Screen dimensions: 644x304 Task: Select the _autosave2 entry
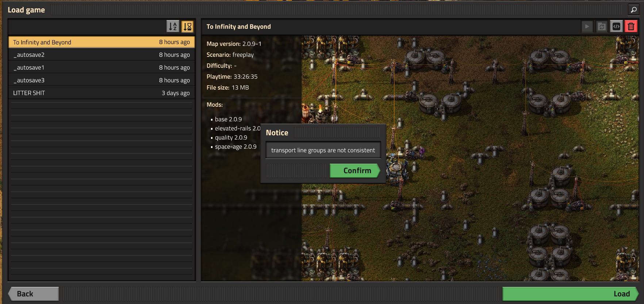pos(101,55)
